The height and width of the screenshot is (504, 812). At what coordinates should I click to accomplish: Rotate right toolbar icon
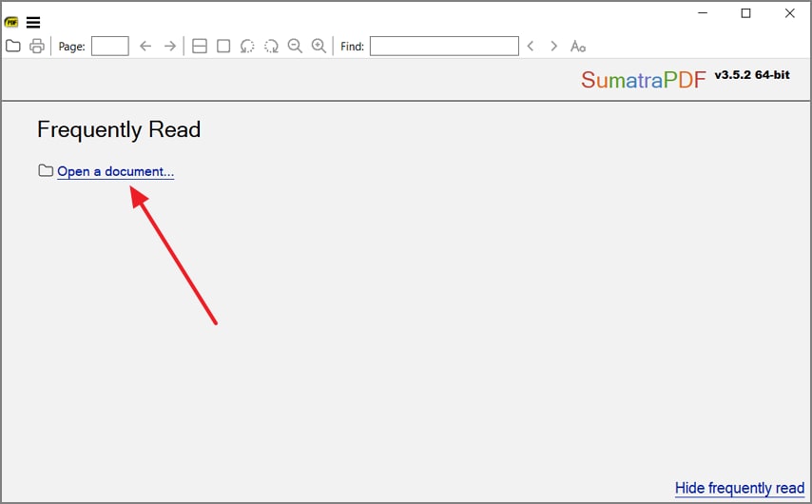click(x=271, y=46)
